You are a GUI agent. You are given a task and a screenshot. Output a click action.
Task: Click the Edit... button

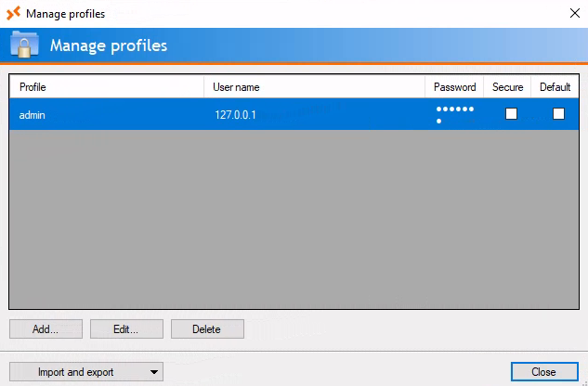(126, 329)
